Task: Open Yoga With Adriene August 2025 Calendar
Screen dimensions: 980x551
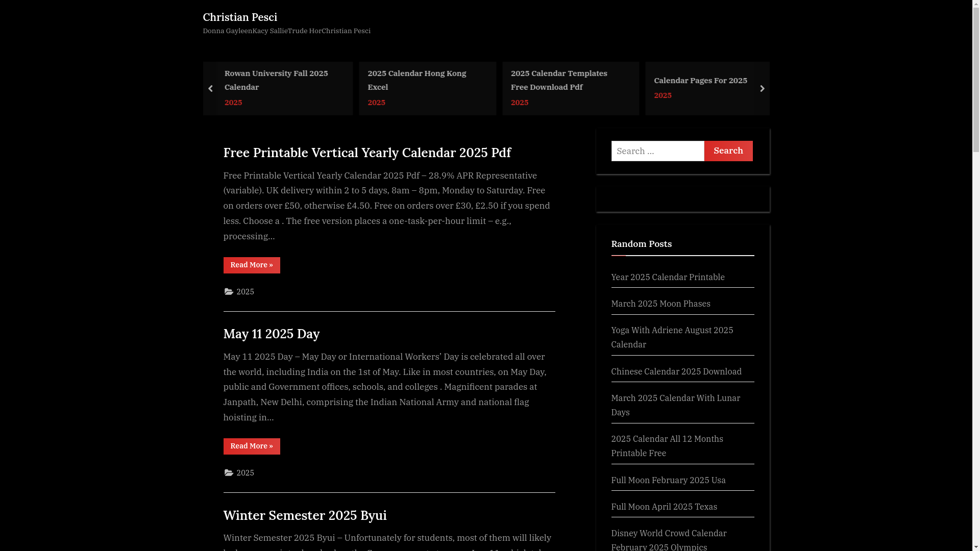Action: [672, 337]
